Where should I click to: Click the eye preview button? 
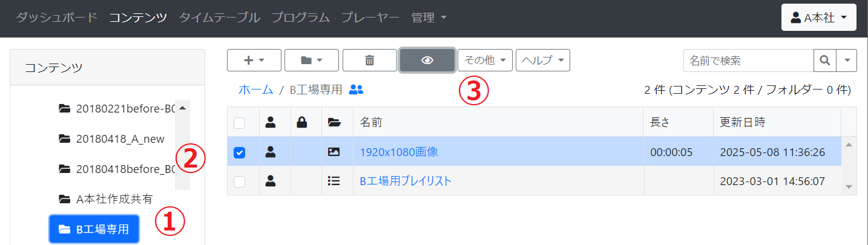point(427,60)
